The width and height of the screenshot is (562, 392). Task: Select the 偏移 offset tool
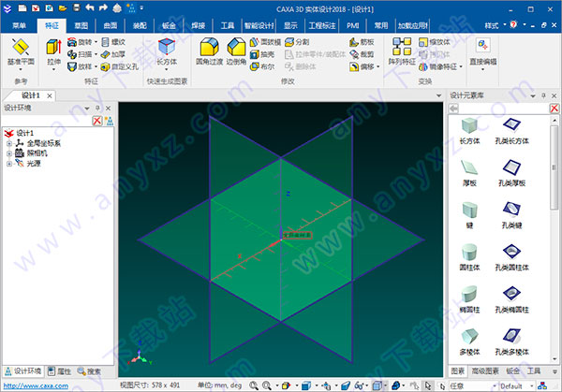362,66
